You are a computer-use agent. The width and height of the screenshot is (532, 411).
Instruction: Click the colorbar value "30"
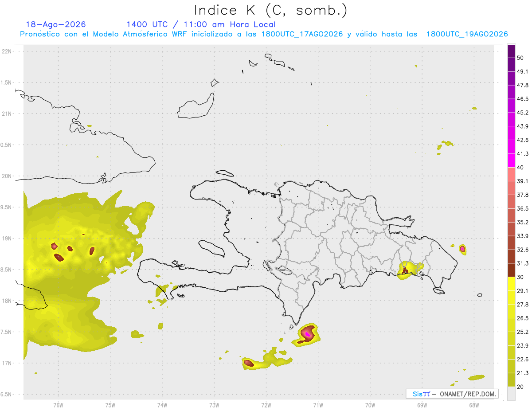click(x=520, y=277)
